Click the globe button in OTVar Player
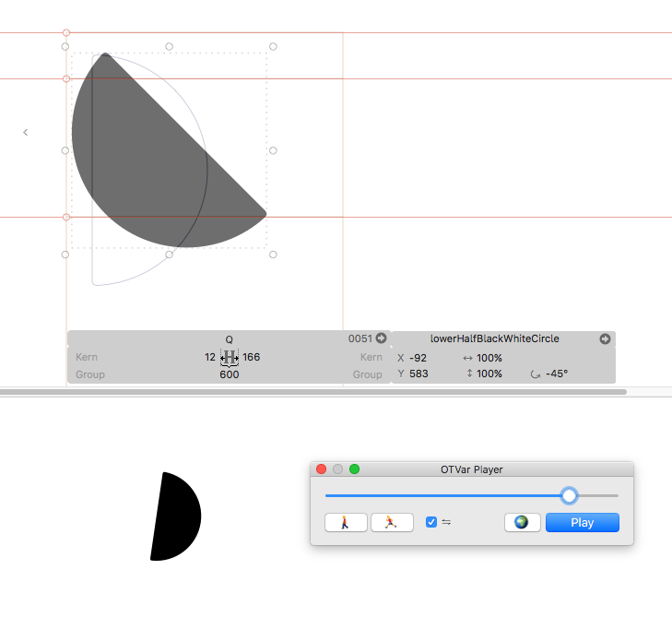672x629 pixels. pyautogui.click(x=522, y=523)
